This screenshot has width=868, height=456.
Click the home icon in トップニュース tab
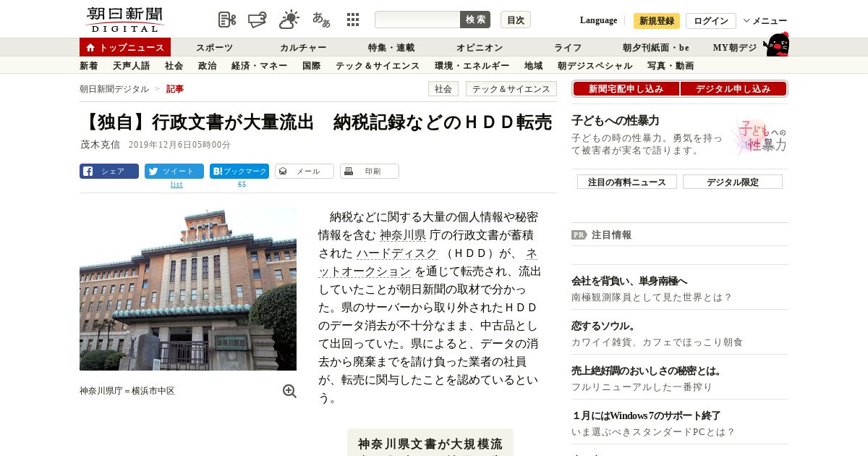click(x=90, y=48)
